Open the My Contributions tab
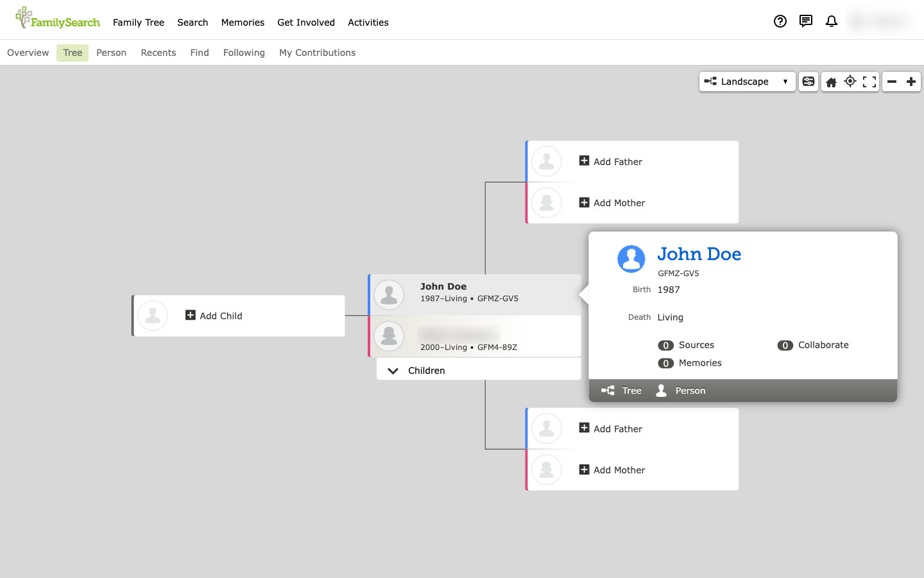Viewport: 924px width, 578px height. [317, 53]
